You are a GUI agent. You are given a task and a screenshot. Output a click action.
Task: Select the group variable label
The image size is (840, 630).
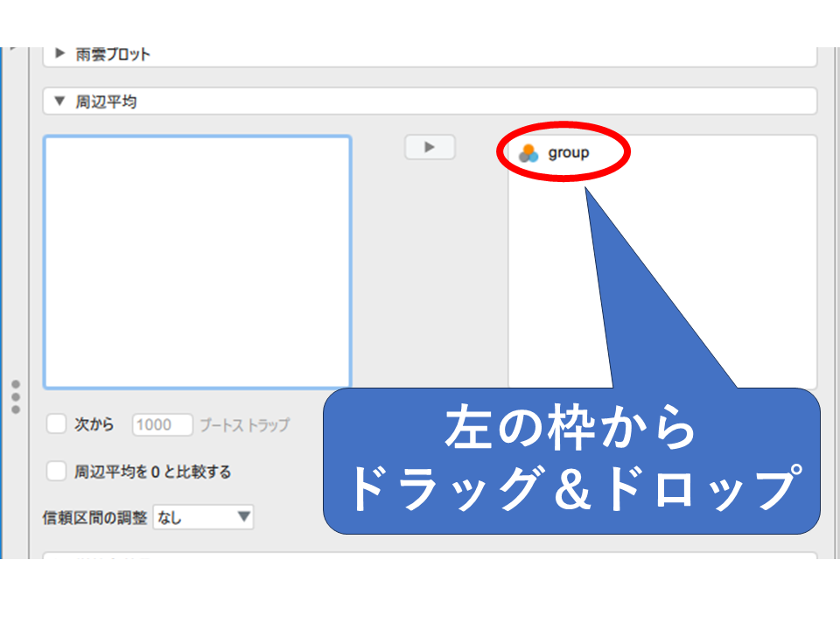568,153
